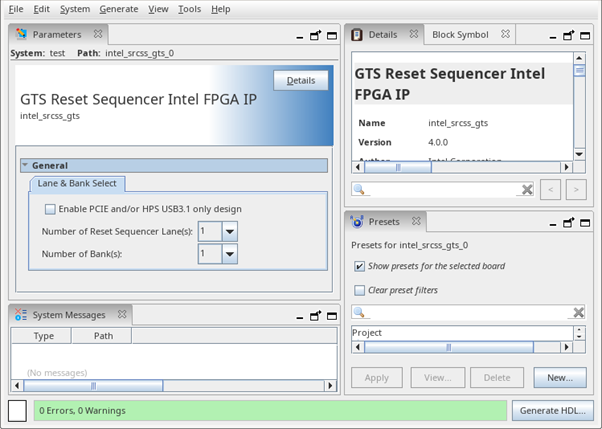Click the Details pane scroll up arrow
The image size is (602, 429).
point(579,58)
